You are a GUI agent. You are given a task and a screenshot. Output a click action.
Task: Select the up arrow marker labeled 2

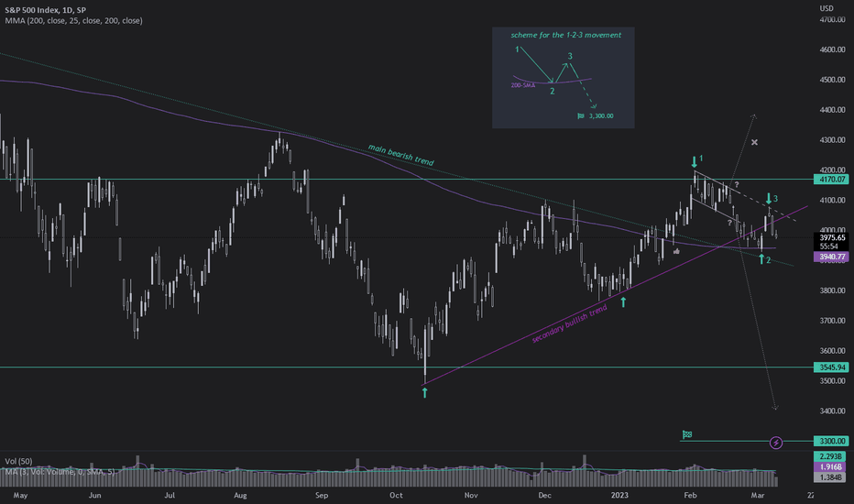tap(761, 259)
